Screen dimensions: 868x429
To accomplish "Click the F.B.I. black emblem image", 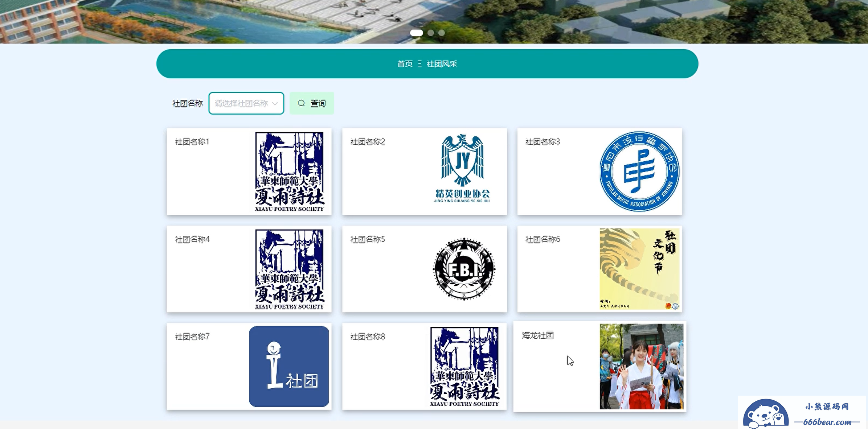I will [464, 269].
